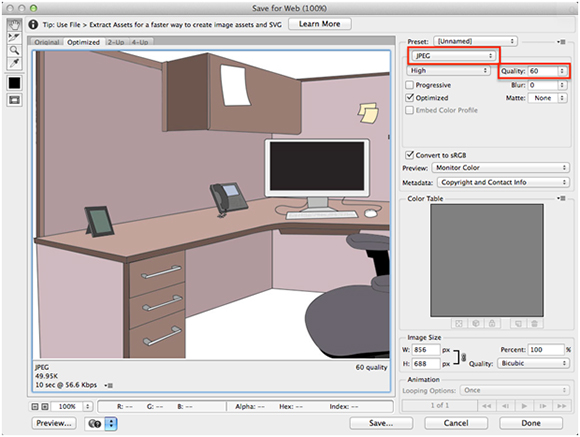Switch to the 2-Up tab

[x=116, y=42]
